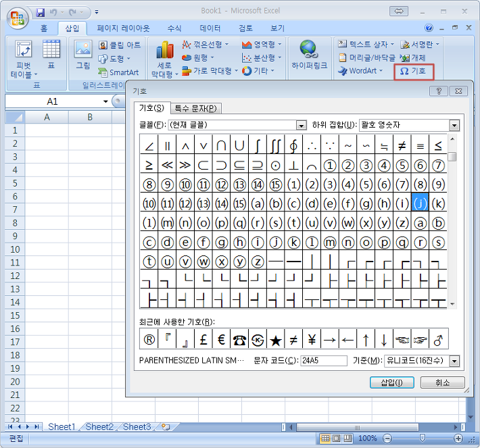Select column B header
The width and height of the screenshot is (480, 448).
pyautogui.click(x=90, y=117)
